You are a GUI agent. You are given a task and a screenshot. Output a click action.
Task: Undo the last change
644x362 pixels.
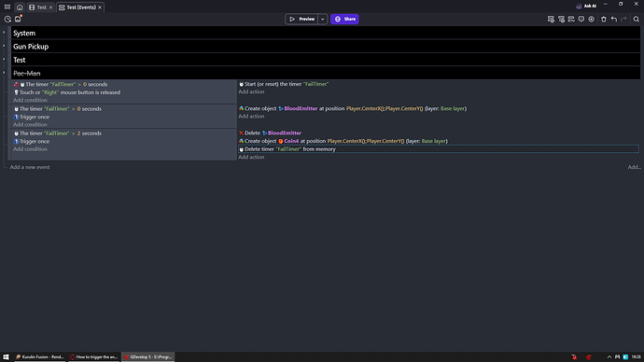[x=613, y=20]
